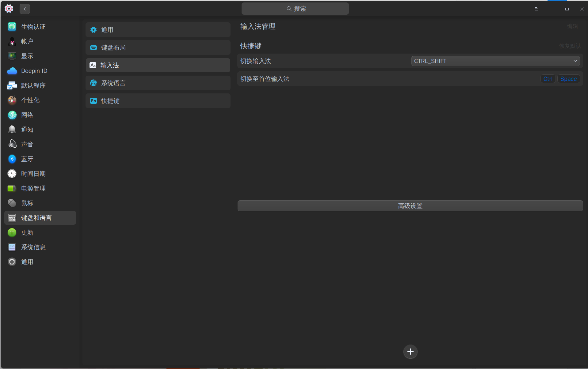Click 编辑 next to 输入法管理
Viewport: 588px width, 369px height.
[x=572, y=27]
